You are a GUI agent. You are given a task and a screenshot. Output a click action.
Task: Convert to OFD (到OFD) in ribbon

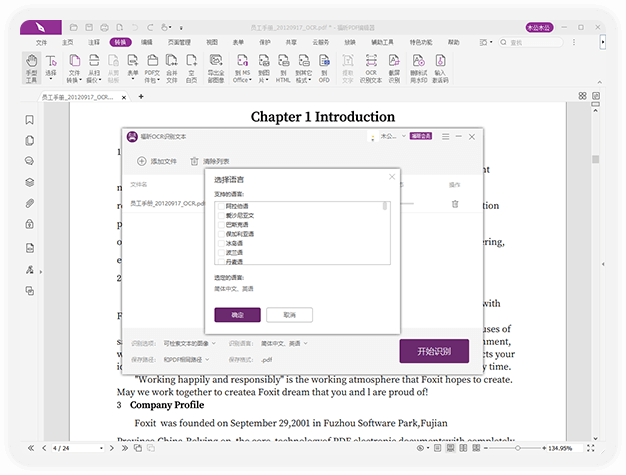pos(324,68)
